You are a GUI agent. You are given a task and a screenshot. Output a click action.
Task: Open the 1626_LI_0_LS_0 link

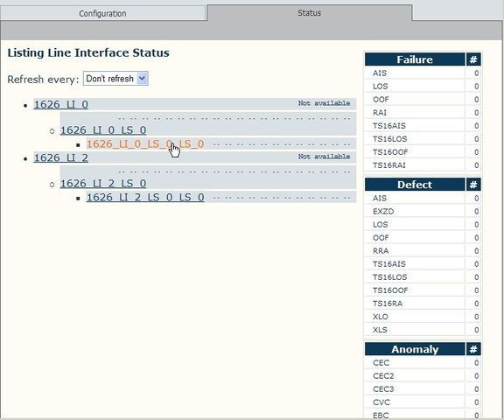pyautogui.click(x=103, y=130)
